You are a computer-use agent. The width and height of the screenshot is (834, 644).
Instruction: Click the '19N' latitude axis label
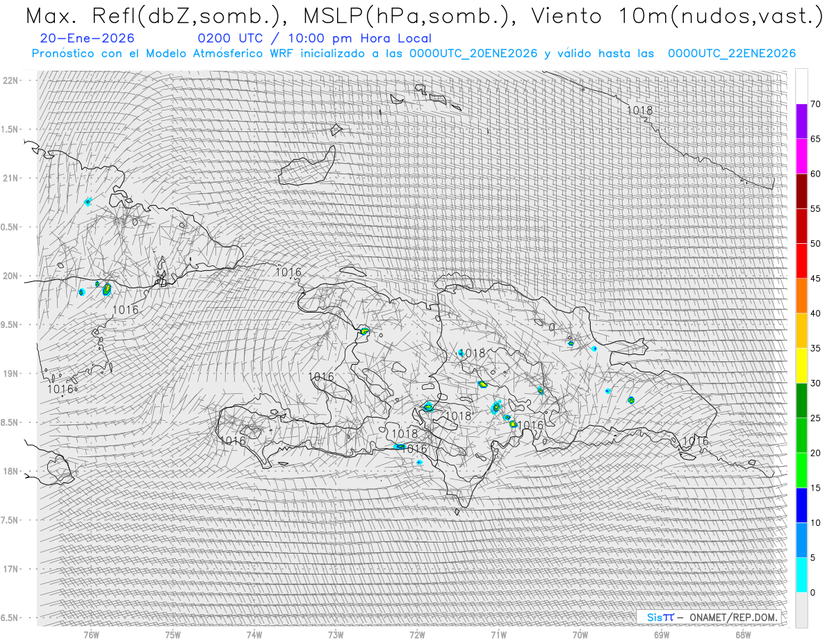(x=10, y=374)
